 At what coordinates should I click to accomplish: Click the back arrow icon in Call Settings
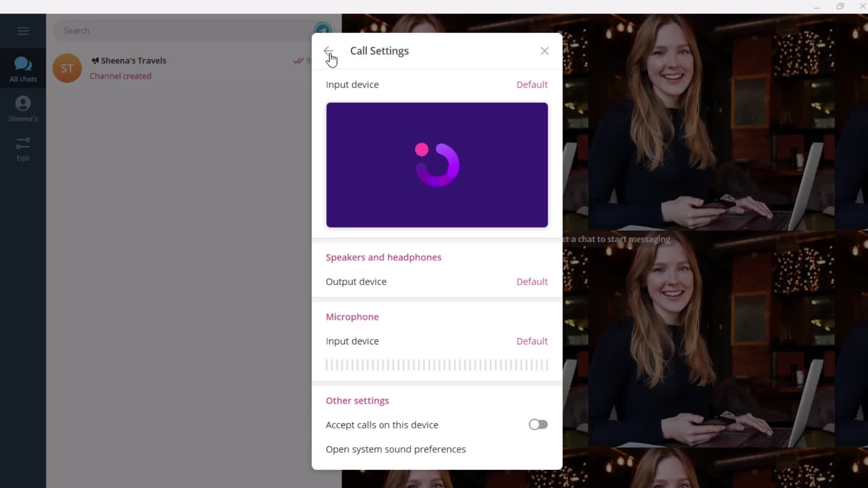coord(329,51)
